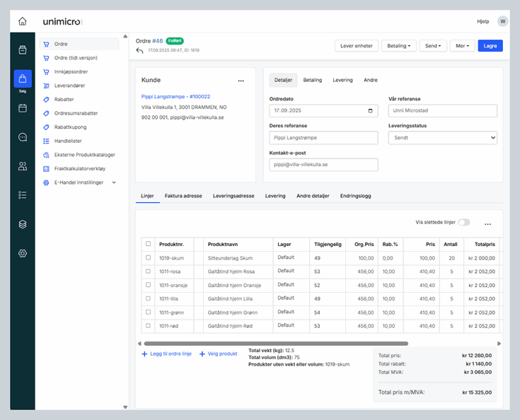
Task: Check the box for 1019-skum row
Action: click(148, 258)
